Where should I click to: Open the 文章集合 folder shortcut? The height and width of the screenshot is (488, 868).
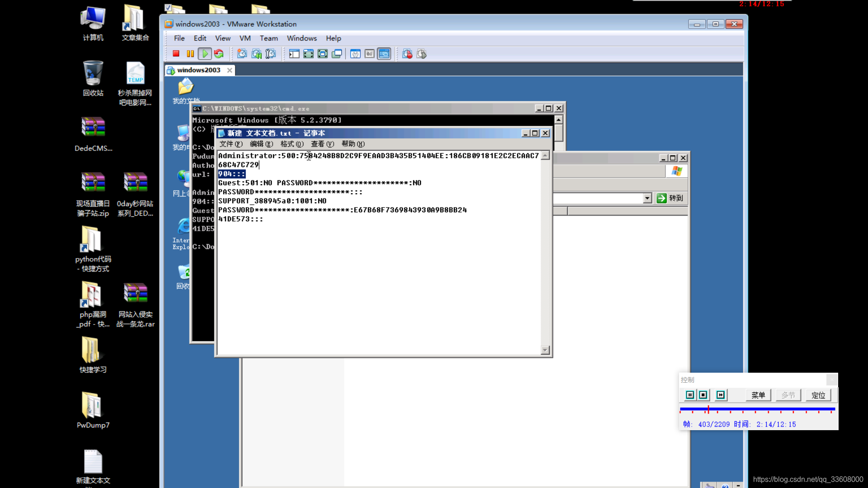click(x=135, y=23)
